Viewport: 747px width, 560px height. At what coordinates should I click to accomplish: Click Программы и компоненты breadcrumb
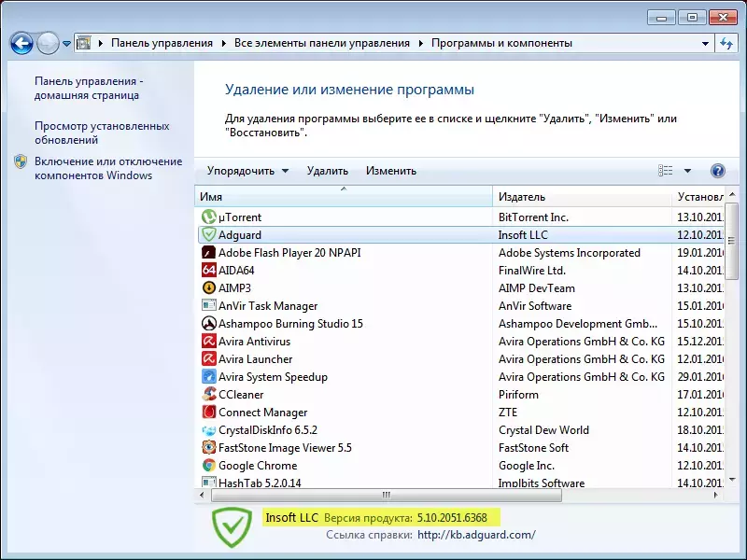coord(501,43)
